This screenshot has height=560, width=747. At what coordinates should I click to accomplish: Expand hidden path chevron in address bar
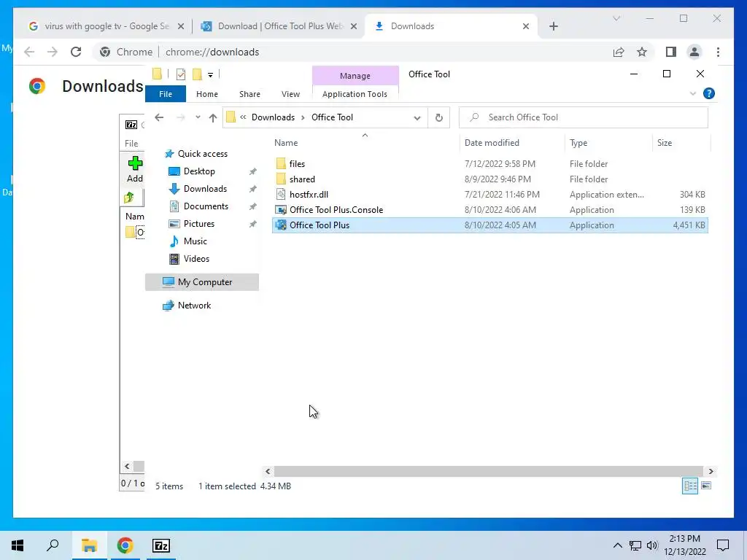[243, 117]
